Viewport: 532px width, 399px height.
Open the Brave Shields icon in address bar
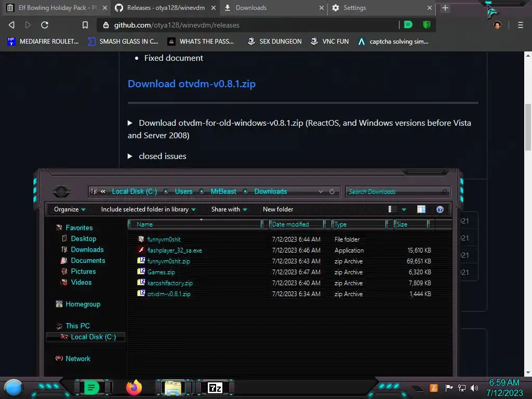[427, 24]
